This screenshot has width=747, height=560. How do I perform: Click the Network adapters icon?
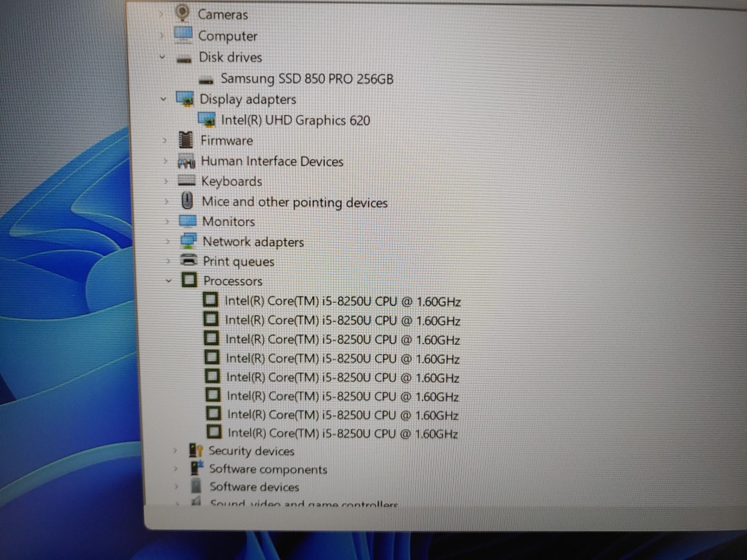(x=188, y=241)
